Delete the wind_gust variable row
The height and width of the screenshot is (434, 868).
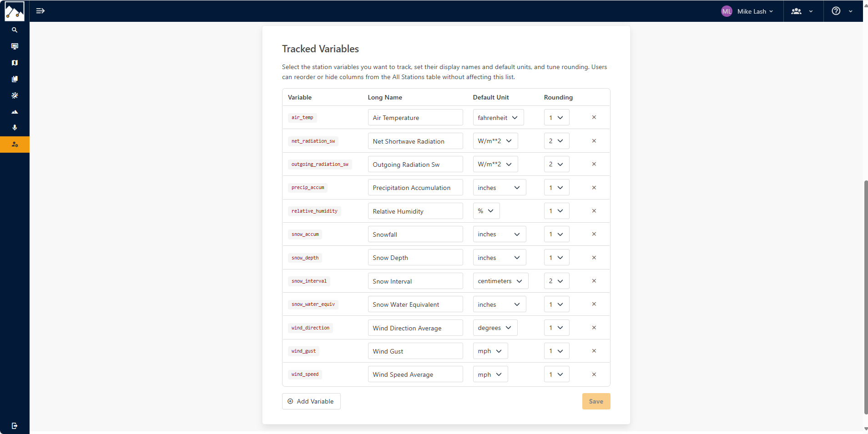click(x=594, y=351)
